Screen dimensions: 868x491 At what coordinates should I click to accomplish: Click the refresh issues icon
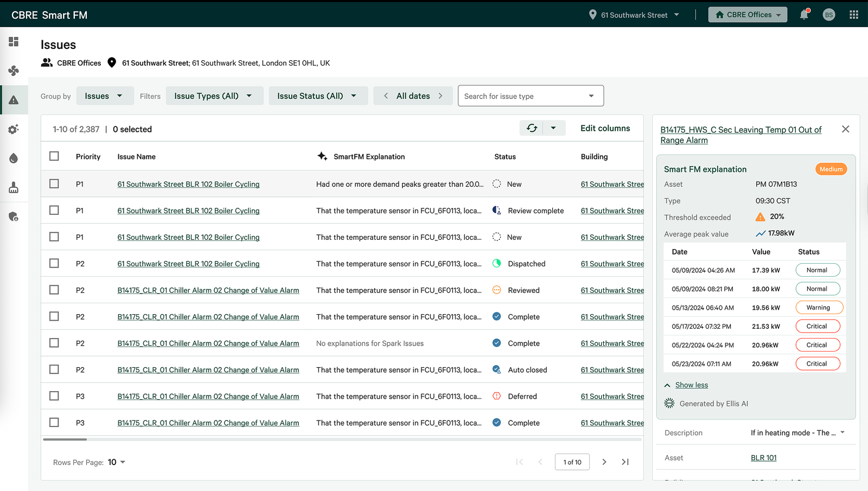point(532,128)
